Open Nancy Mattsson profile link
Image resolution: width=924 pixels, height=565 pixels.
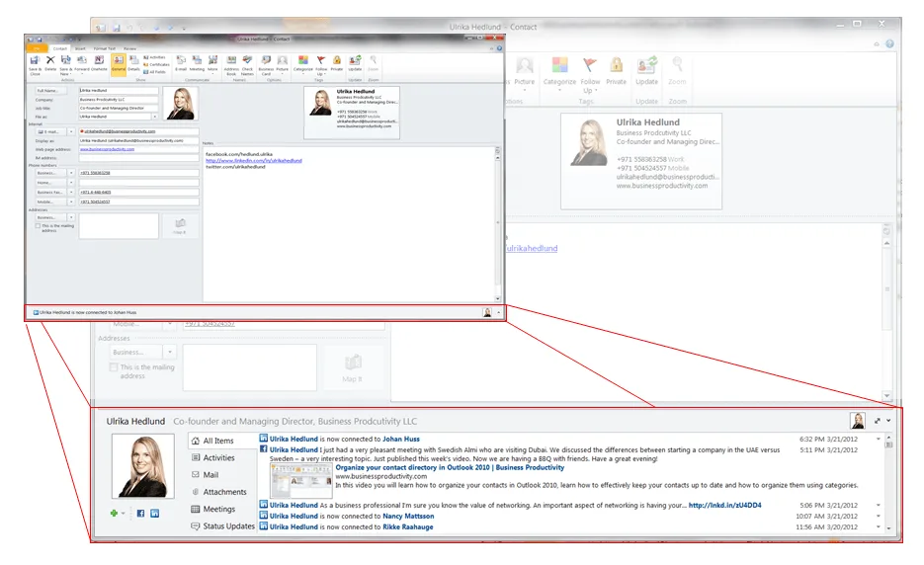pos(408,516)
